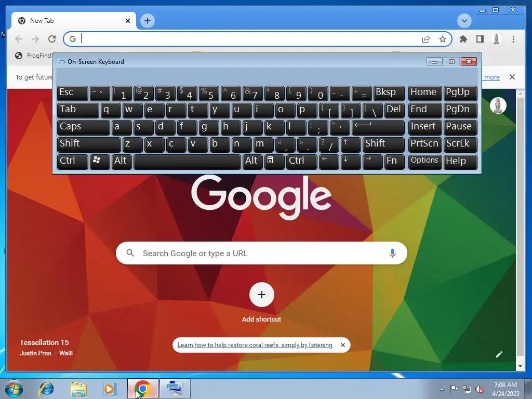Click the number 5 key on keyboard
Screen dimensions: 532x399
click(209, 93)
